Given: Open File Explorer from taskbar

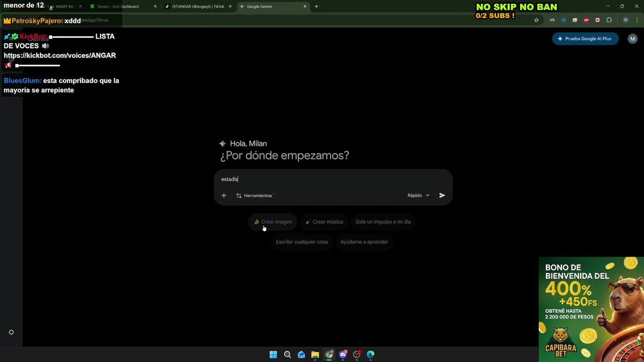Looking at the screenshot, I should pos(315,354).
